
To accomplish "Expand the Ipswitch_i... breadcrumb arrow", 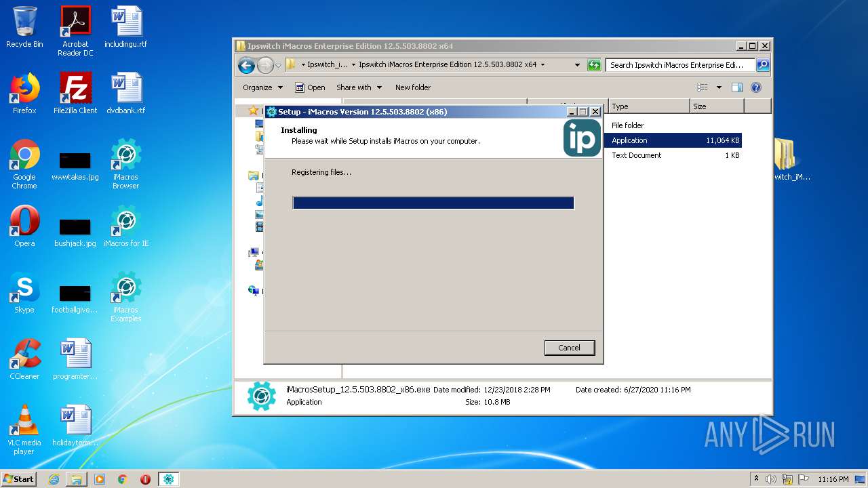I will point(353,65).
